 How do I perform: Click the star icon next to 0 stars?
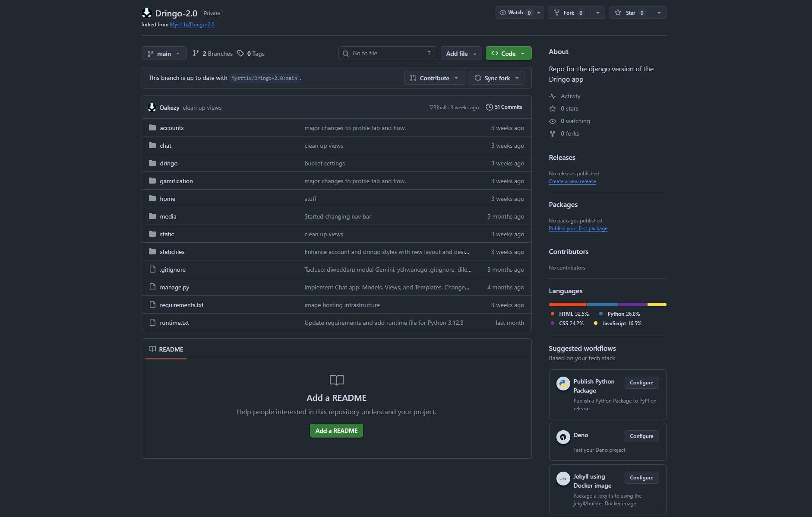[553, 108]
